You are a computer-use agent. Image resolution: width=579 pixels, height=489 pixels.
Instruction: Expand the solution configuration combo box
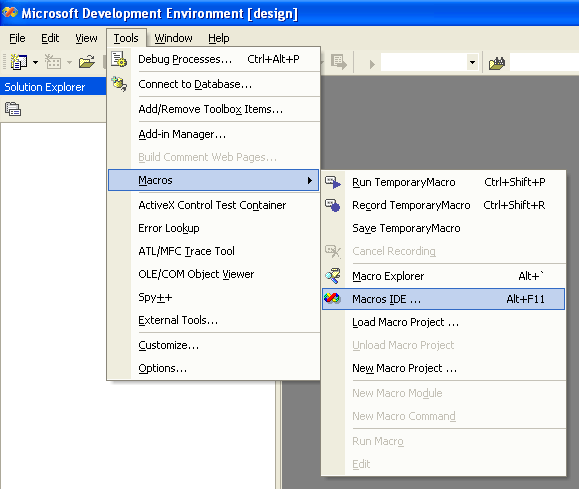click(472, 62)
